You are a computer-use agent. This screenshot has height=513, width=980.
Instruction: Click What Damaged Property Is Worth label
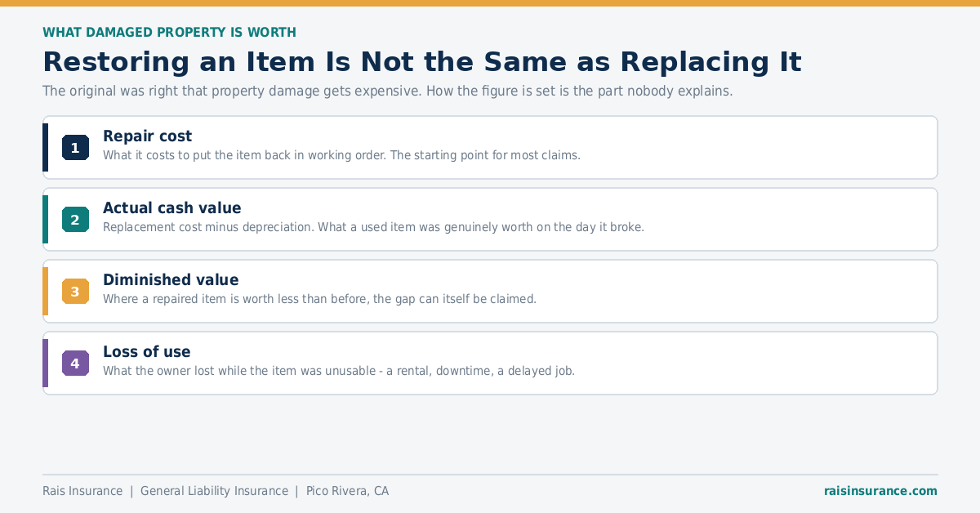[169, 33]
